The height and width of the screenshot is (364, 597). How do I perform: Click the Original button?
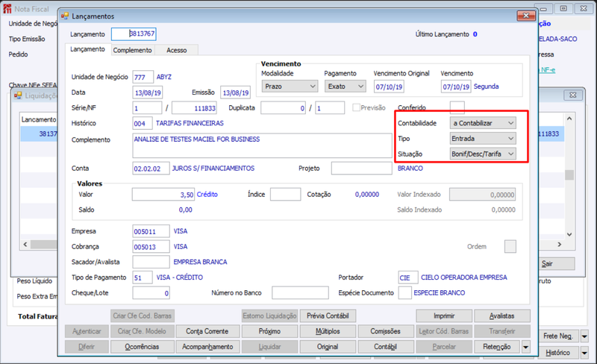tap(328, 347)
